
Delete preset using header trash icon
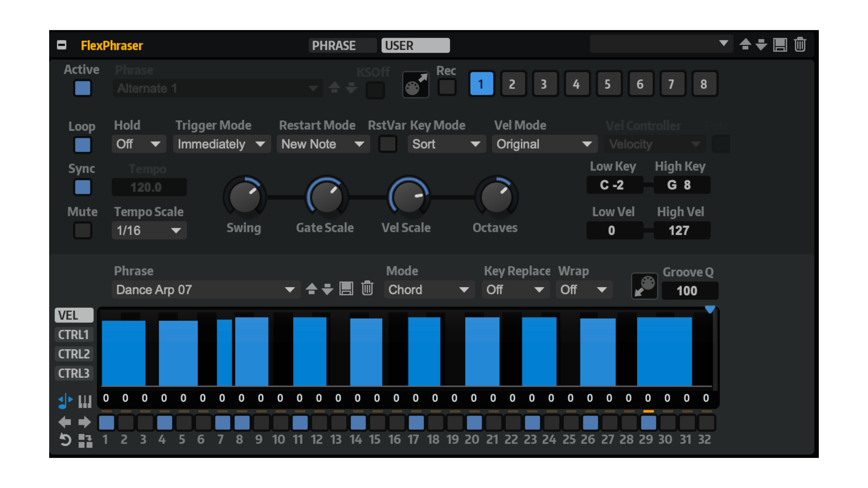pos(800,44)
